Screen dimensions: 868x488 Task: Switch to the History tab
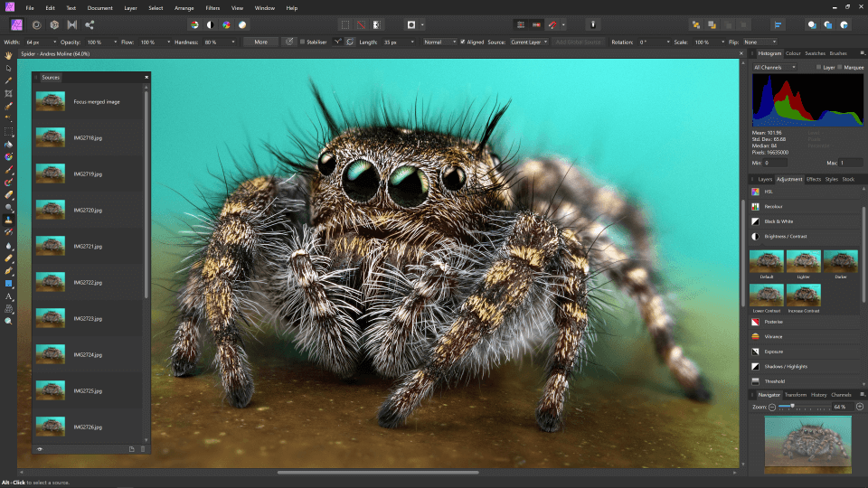coord(819,395)
